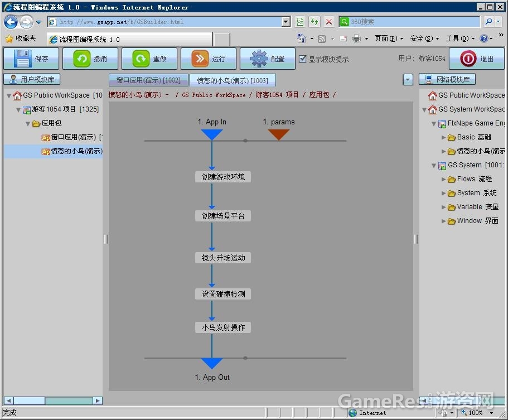Click the print icon
The height and width of the screenshot is (420, 508).
pos(356,39)
